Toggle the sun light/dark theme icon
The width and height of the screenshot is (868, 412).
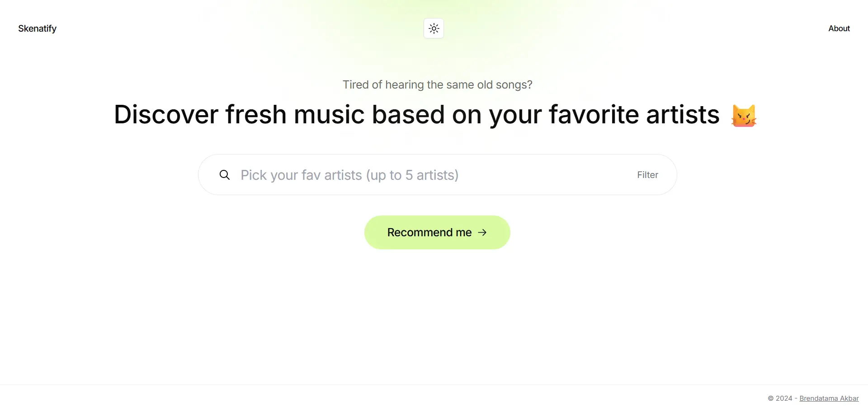coord(434,28)
